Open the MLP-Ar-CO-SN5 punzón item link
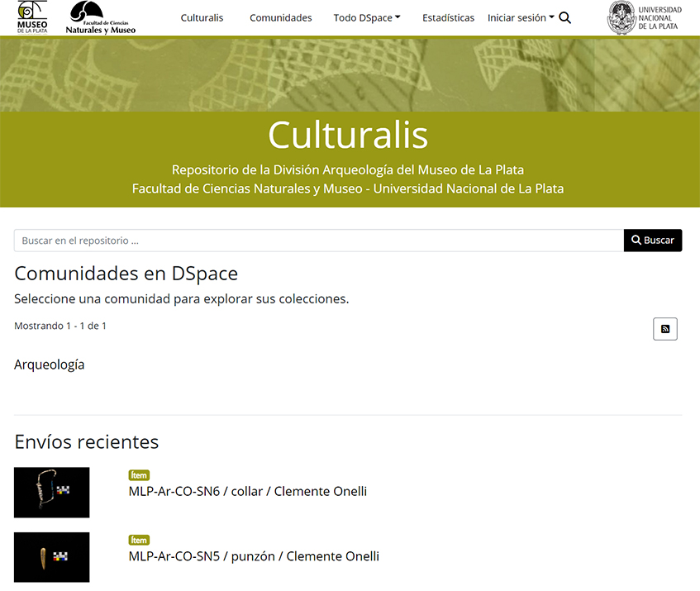This screenshot has width=700, height=591. (x=254, y=556)
